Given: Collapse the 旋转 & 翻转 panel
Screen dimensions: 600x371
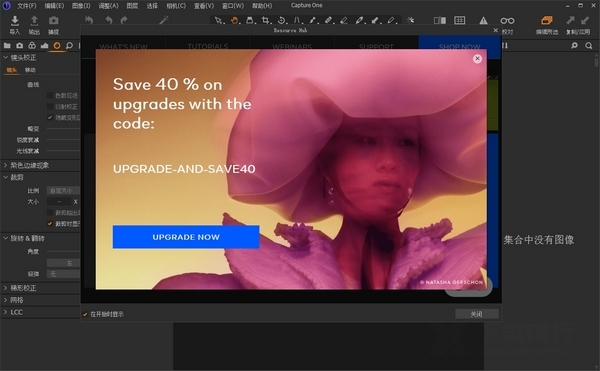Looking at the screenshot, I should coord(6,238).
